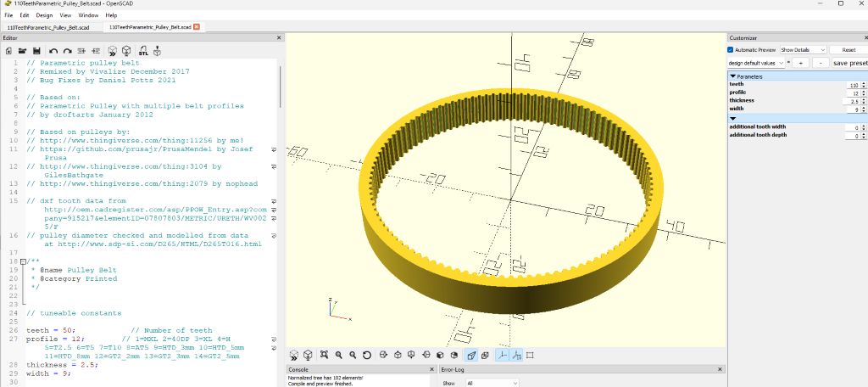Remove the preset with minus button

821,63
